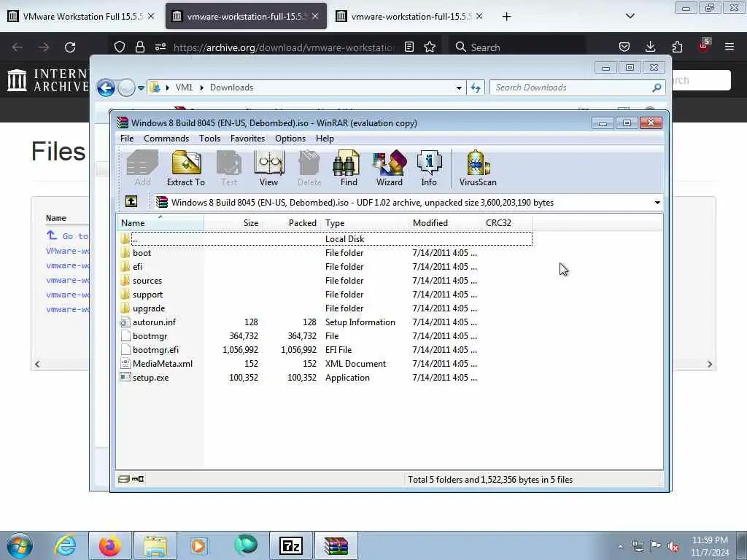This screenshot has width=747, height=560.
Task: Expand the archive path dropdown in WinRAR
Action: pyautogui.click(x=657, y=203)
